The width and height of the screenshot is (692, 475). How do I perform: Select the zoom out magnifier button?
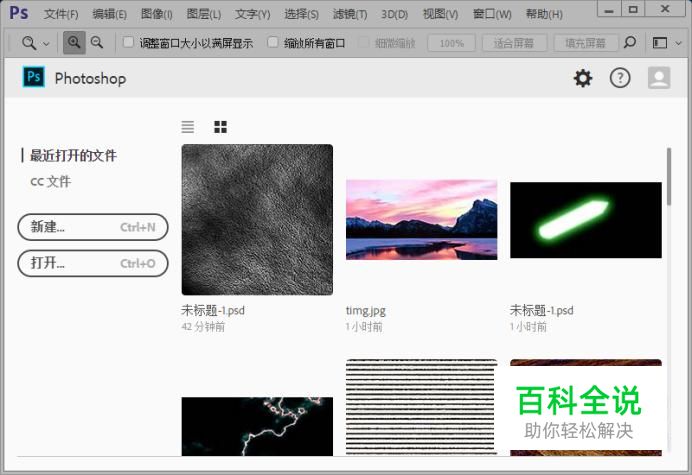[x=97, y=43]
